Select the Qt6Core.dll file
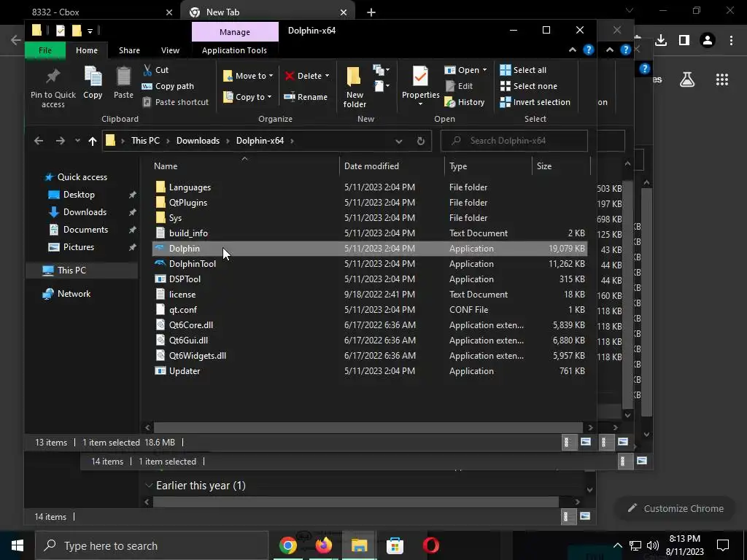This screenshot has width=747, height=560. tap(369, 324)
